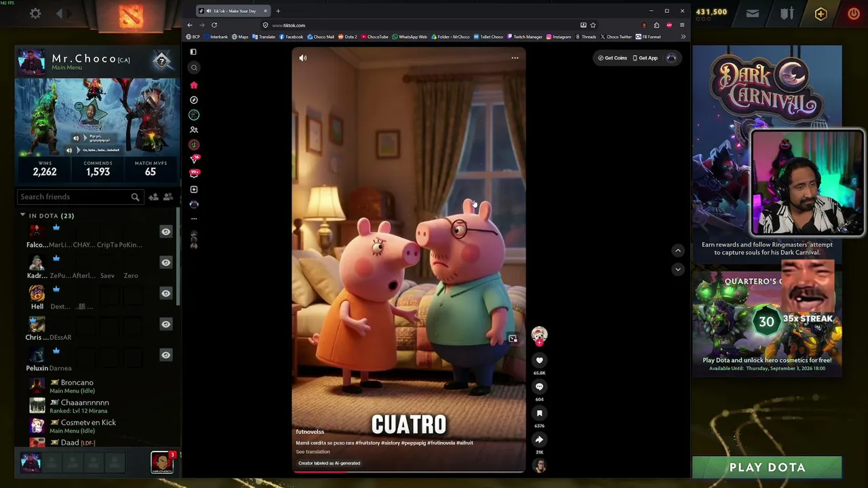
Task: Click the Add Friend icon in Dota
Action: click(153, 197)
